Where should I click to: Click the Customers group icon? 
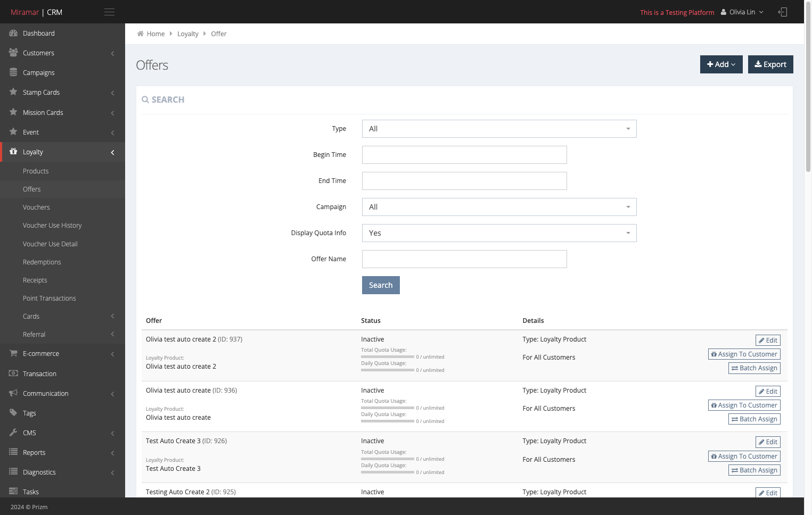click(x=13, y=53)
